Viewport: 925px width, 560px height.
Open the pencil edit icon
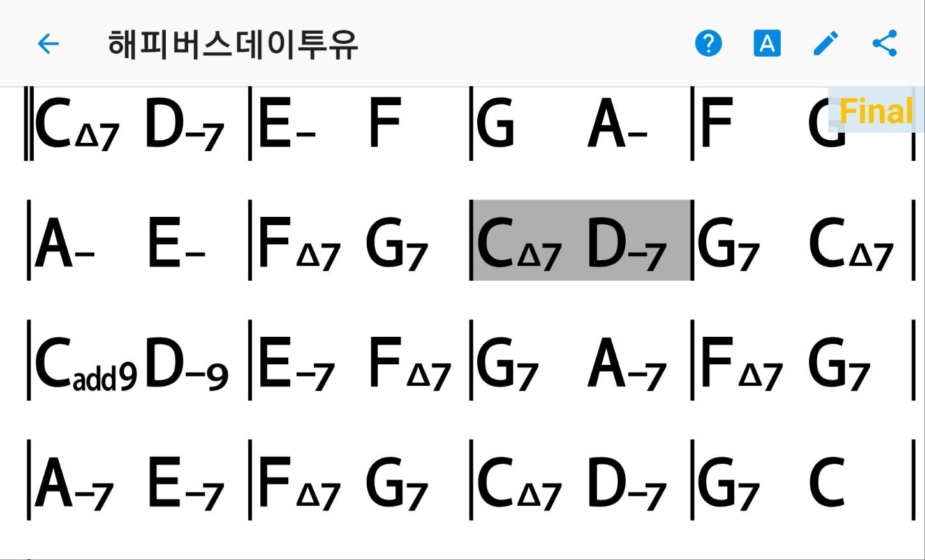(826, 43)
